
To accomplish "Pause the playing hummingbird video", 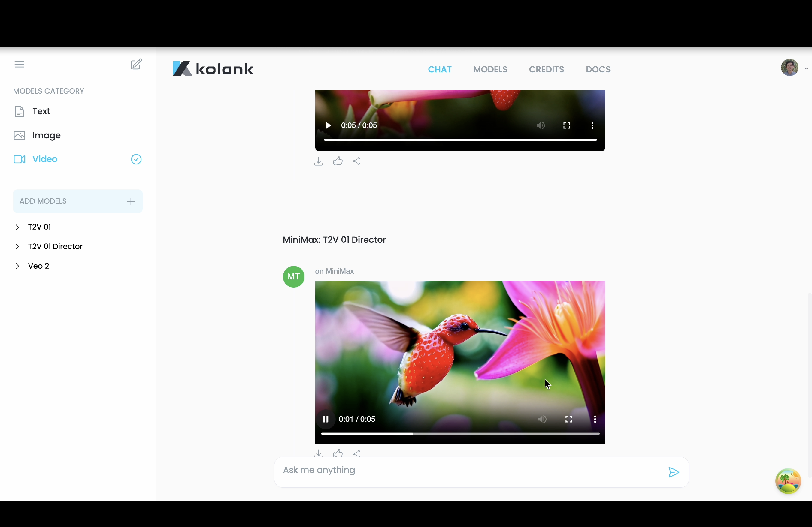I will click(x=326, y=419).
